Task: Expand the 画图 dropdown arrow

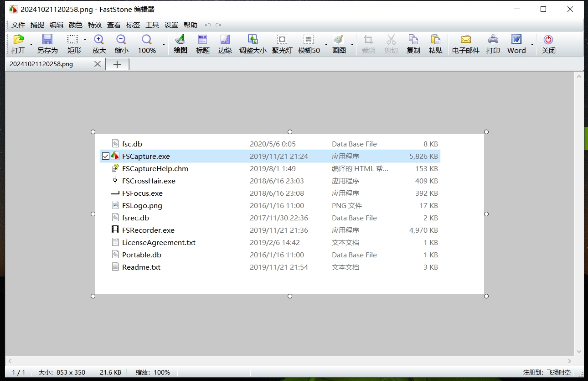Action: [x=352, y=44]
